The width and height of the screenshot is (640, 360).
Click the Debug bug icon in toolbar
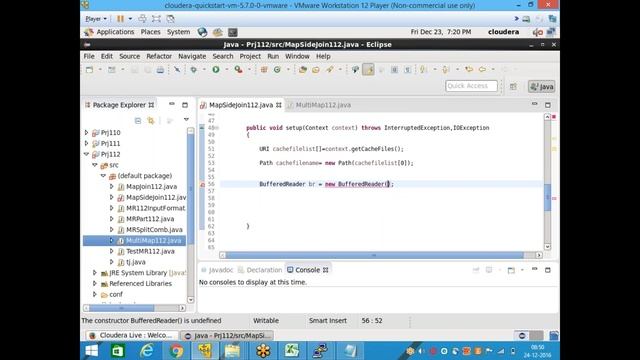(x=193, y=70)
